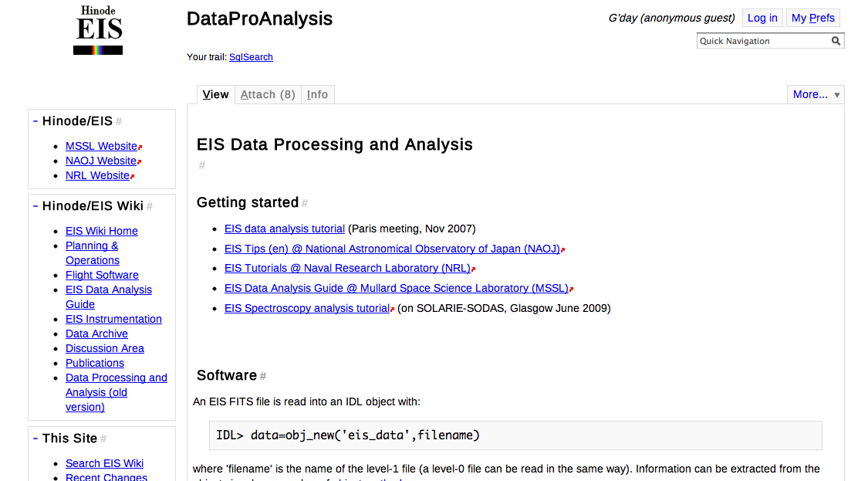
Task: Open My Prefs
Action: click(813, 18)
